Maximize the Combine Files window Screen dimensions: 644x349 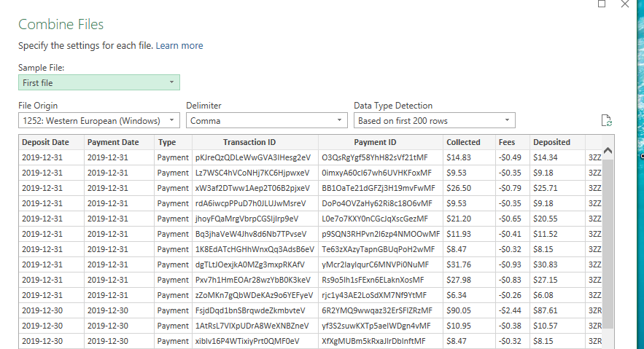pyautogui.click(x=602, y=4)
